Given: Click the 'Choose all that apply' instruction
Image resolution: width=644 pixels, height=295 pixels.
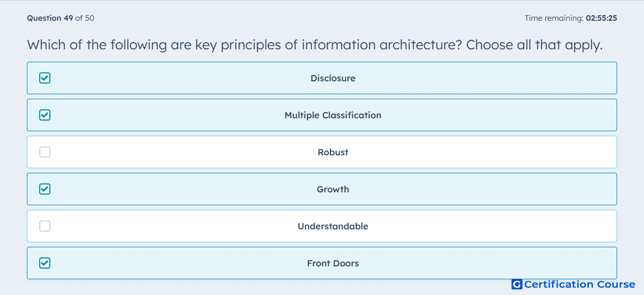Looking at the screenshot, I should click(x=534, y=45).
